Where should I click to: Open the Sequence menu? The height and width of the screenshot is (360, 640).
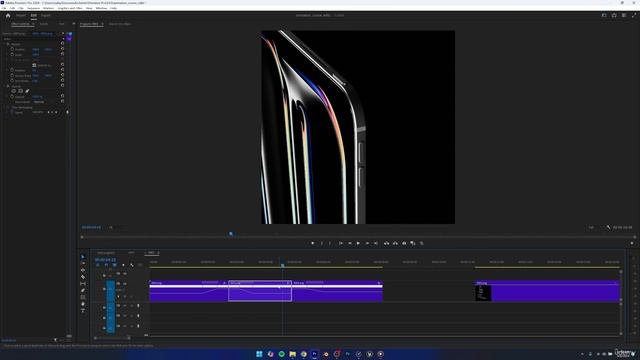(x=33, y=8)
